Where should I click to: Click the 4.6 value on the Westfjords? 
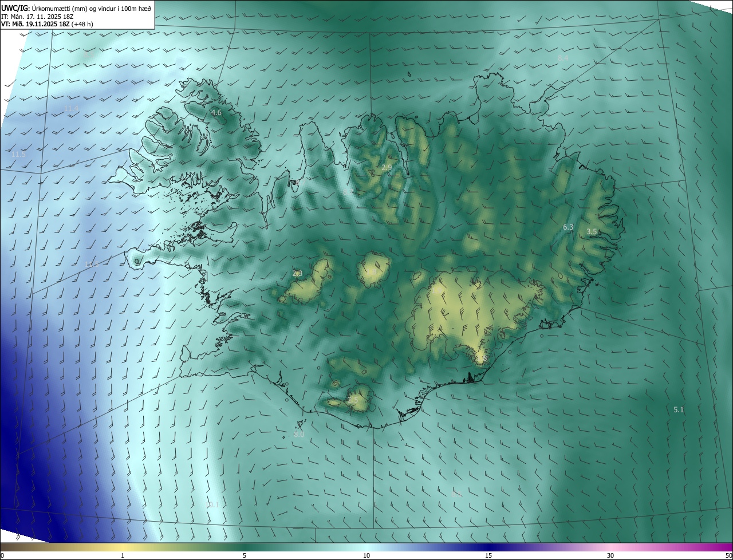click(x=216, y=113)
